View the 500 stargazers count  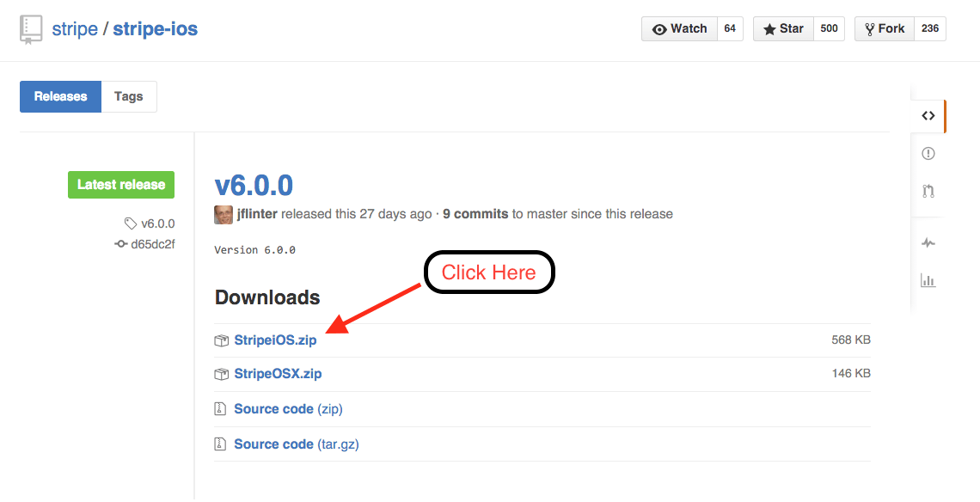(829, 28)
